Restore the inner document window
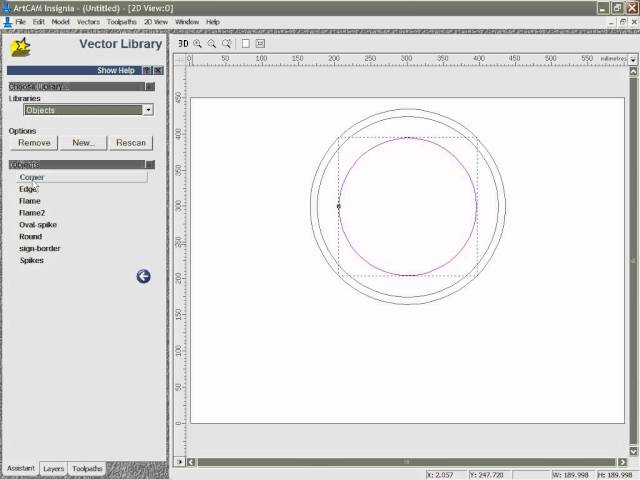This screenshot has width=640, height=480. 622,22
